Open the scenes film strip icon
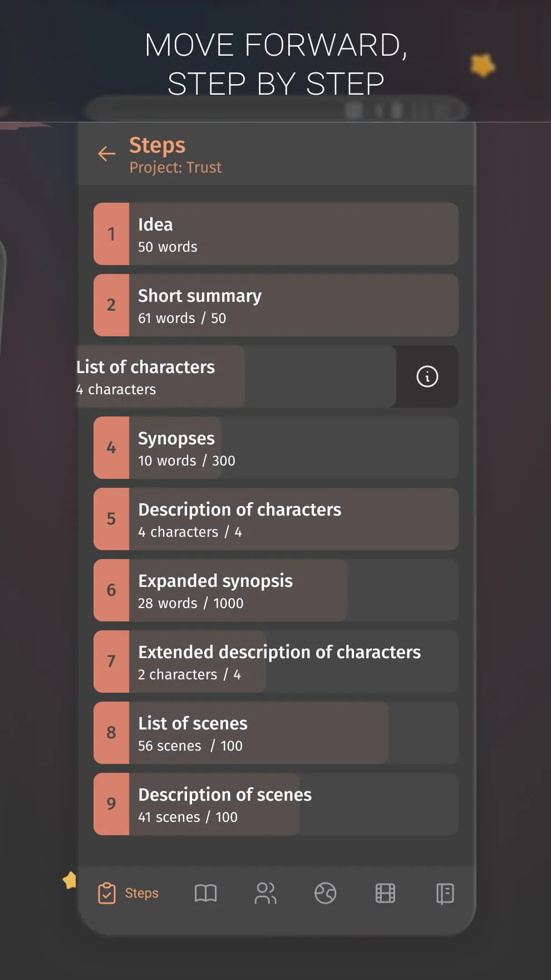 pyautogui.click(x=385, y=893)
